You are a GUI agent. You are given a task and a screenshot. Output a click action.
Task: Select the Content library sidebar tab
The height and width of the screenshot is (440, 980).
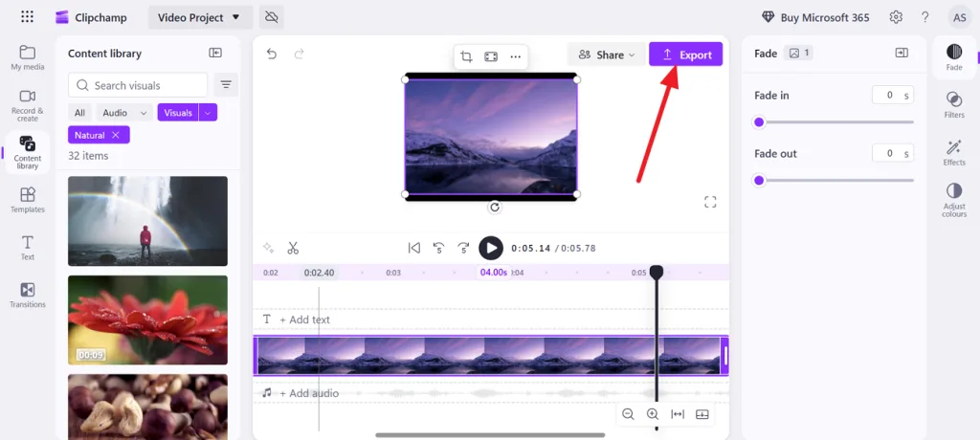click(x=28, y=152)
